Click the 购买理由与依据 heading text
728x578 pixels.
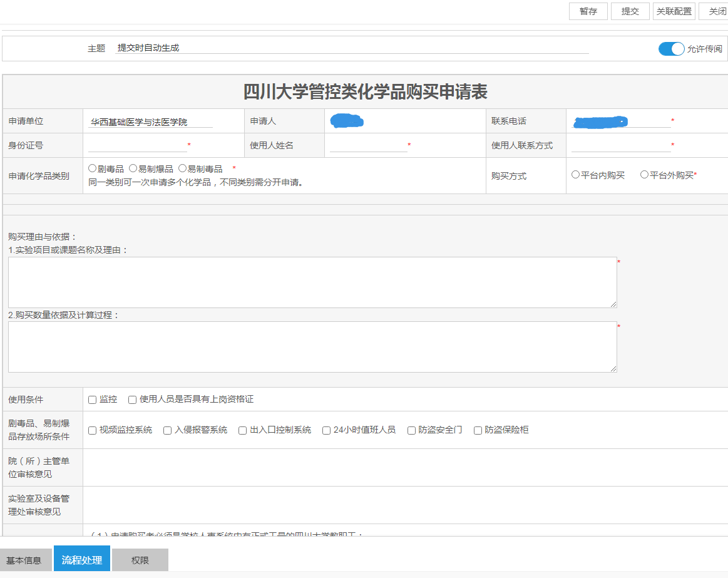tap(42, 237)
